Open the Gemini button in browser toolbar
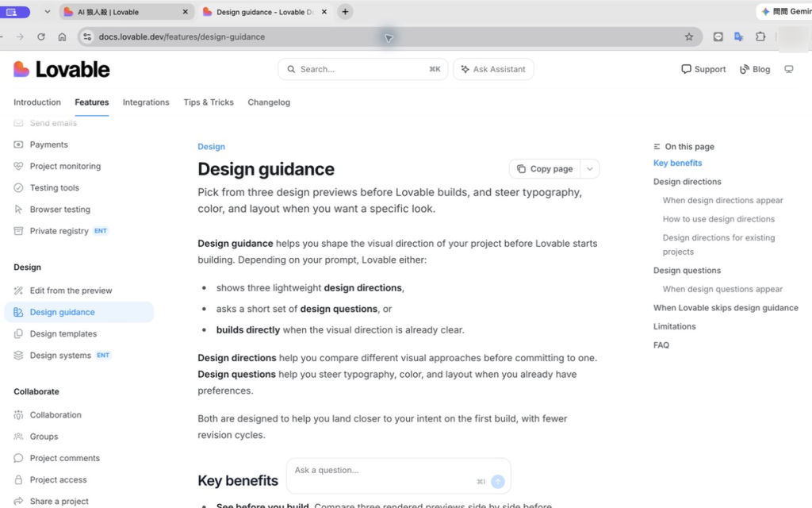Screen dimensions: 812x508 pos(785,11)
